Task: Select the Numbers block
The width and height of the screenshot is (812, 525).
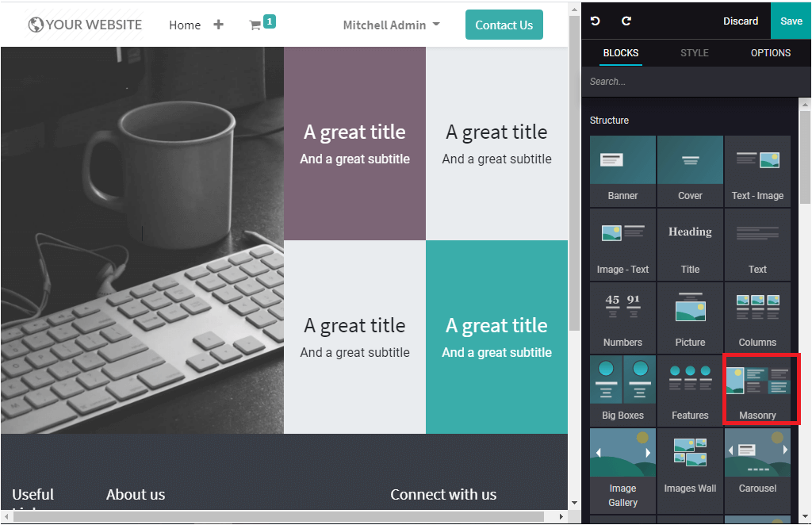Action: click(x=622, y=317)
